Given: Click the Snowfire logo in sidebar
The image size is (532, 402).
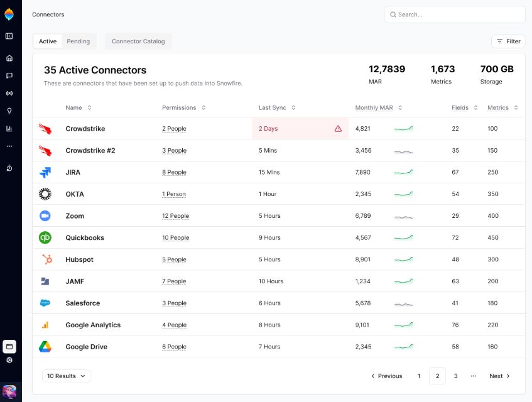Looking at the screenshot, I should (9, 14).
